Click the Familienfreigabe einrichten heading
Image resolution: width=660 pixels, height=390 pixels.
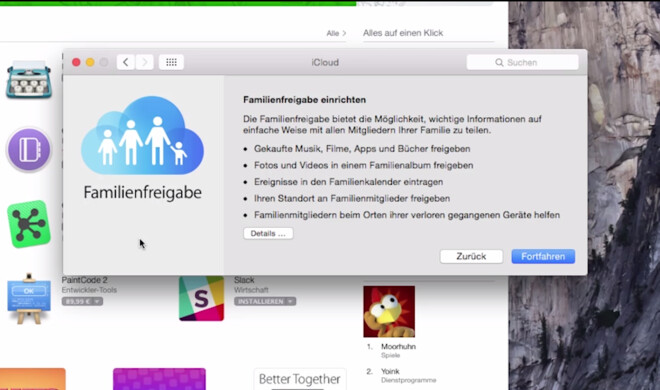click(x=304, y=100)
